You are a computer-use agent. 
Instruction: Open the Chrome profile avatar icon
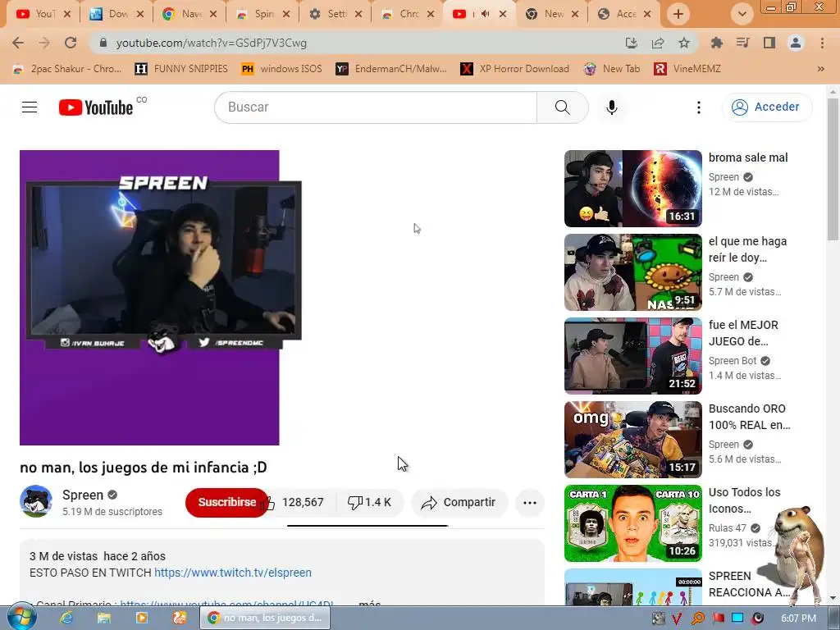(796, 43)
